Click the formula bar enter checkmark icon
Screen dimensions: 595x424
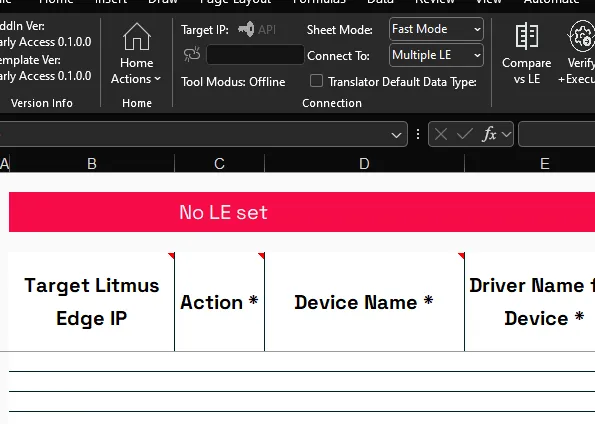point(464,134)
